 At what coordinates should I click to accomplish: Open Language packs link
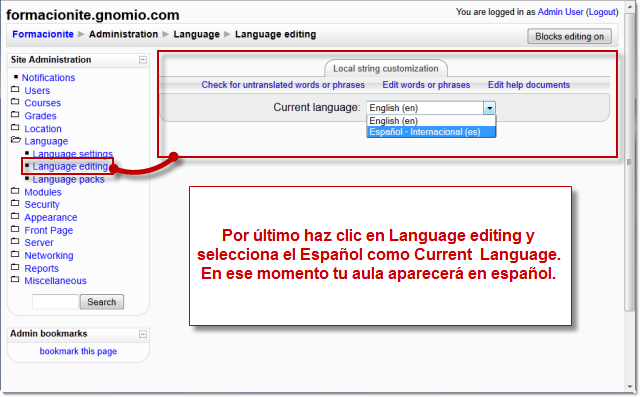click(x=69, y=180)
